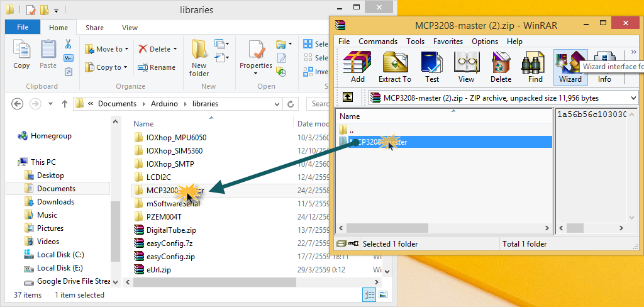
Task: Click the Invert selection icon
Action: (308, 72)
